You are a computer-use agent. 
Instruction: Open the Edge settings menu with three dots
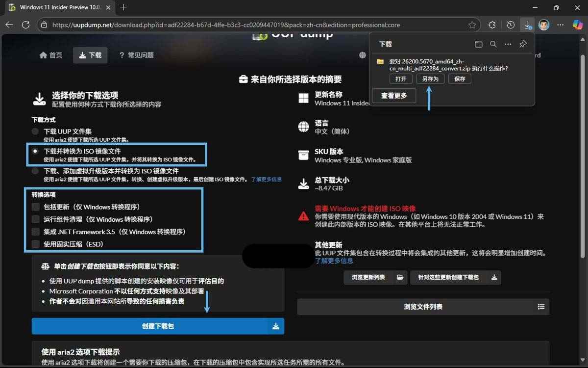coord(561,25)
